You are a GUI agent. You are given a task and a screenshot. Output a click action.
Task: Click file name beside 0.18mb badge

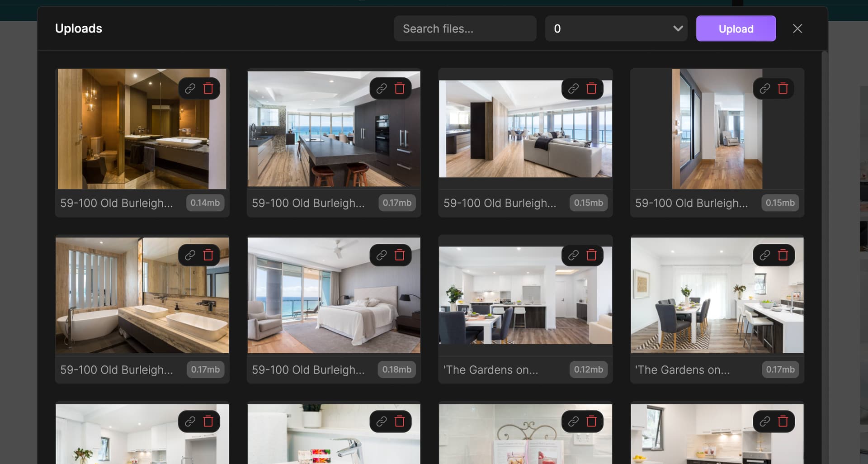pos(308,370)
